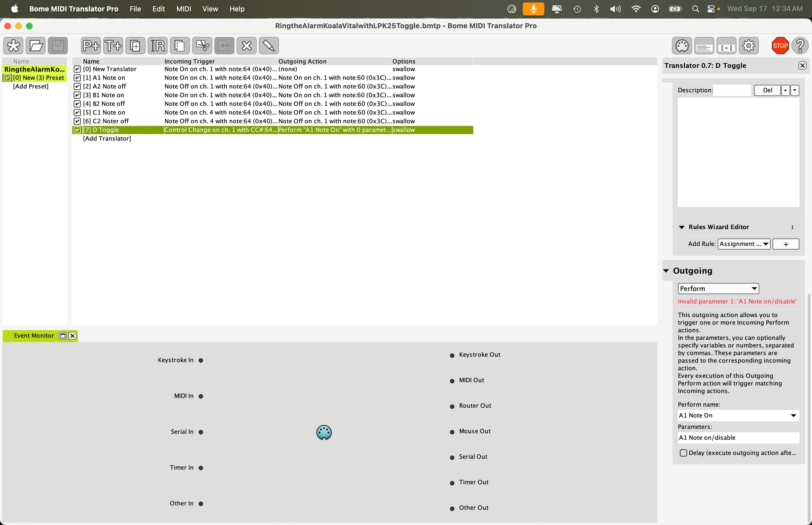The width and height of the screenshot is (812, 525).
Task: Click the Save floppy disk toolbar icon
Action: pyautogui.click(x=58, y=46)
